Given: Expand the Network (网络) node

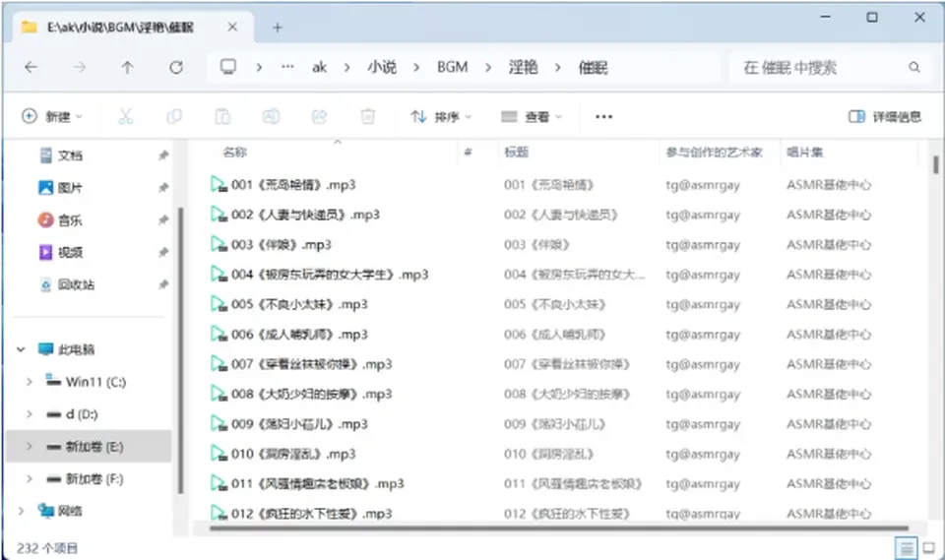Looking at the screenshot, I should tap(21, 511).
